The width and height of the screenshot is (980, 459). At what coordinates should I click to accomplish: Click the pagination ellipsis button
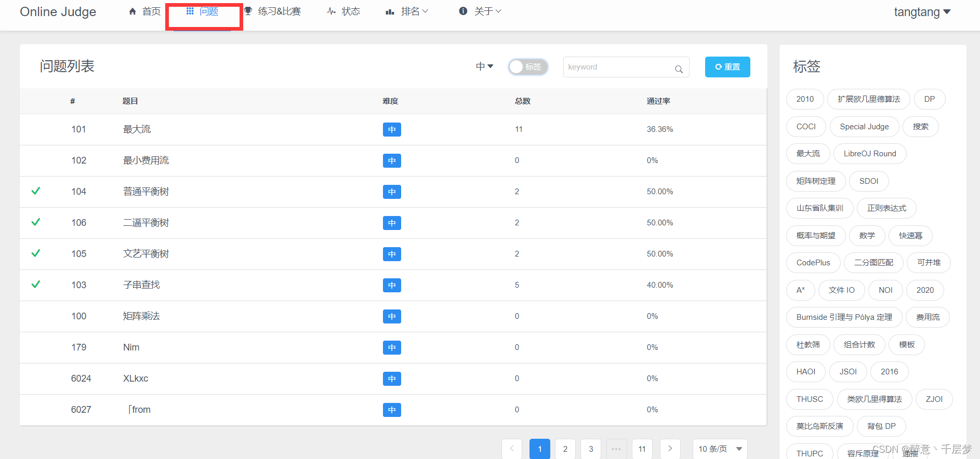tap(616, 449)
